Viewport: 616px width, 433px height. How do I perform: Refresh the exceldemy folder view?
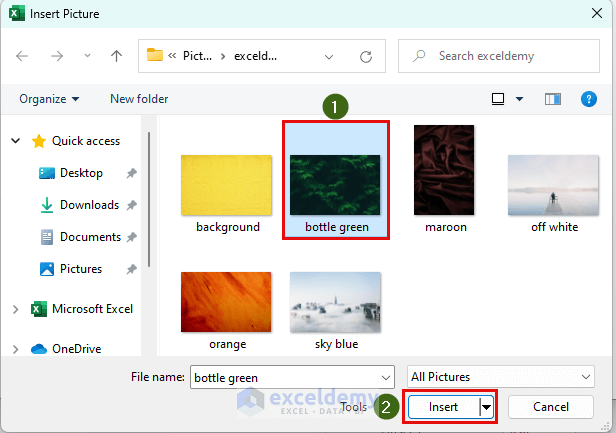pyautogui.click(x=366, y=57)
